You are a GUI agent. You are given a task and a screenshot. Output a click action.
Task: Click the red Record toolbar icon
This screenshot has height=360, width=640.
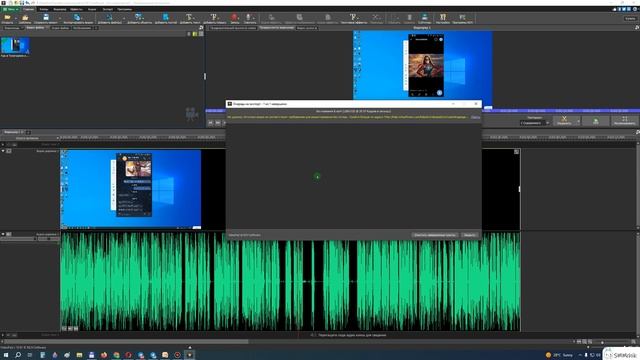tap(235, 18)
